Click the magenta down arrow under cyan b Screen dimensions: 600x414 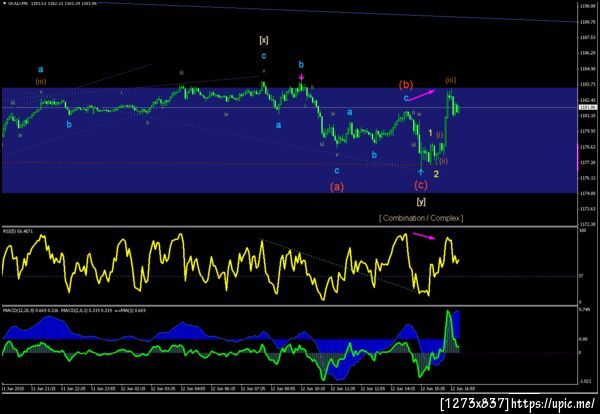click(x=302, y=77)
